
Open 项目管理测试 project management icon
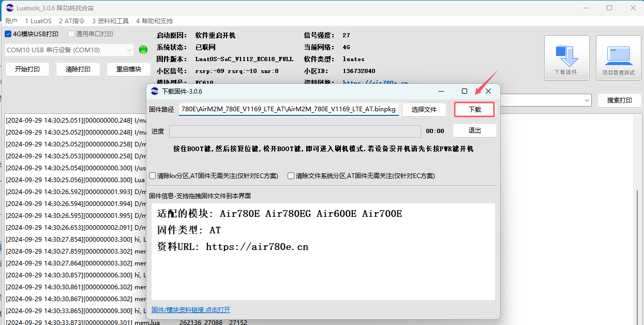(x=618, y=58)
